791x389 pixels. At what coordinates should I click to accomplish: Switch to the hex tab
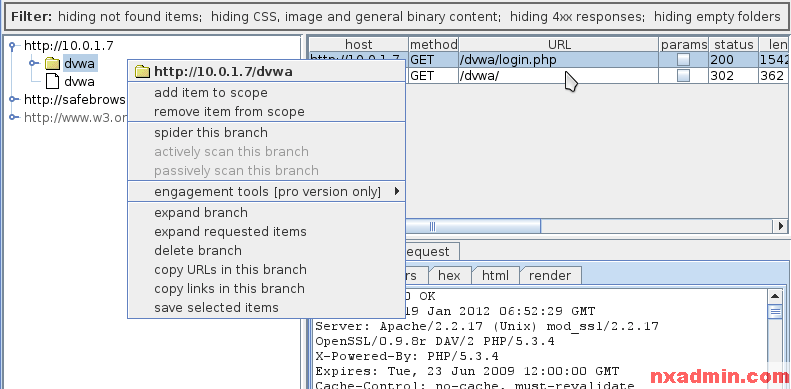449,275
